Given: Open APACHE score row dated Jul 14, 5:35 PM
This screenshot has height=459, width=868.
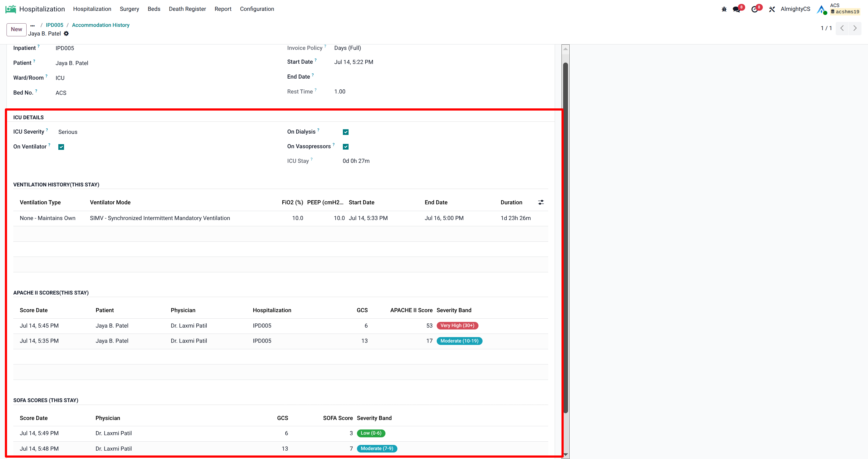Looking at the screenshot, I should (280, 341).
